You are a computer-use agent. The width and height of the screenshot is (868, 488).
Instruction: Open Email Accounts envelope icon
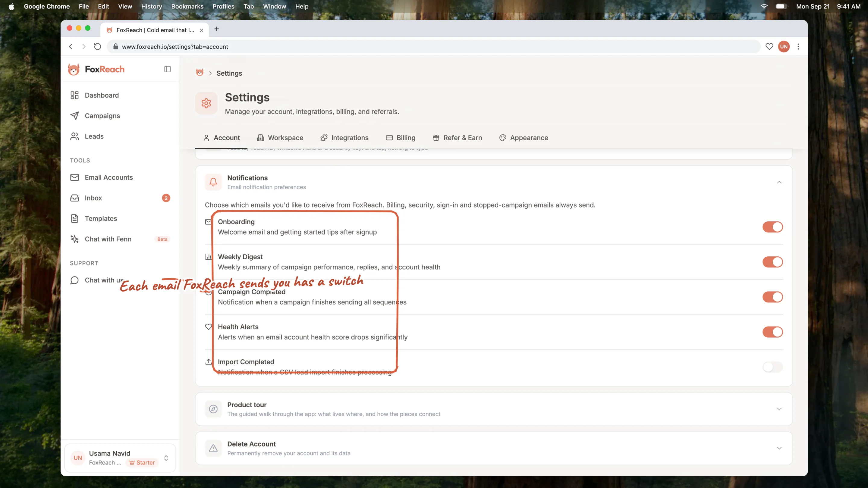[74, 177]
